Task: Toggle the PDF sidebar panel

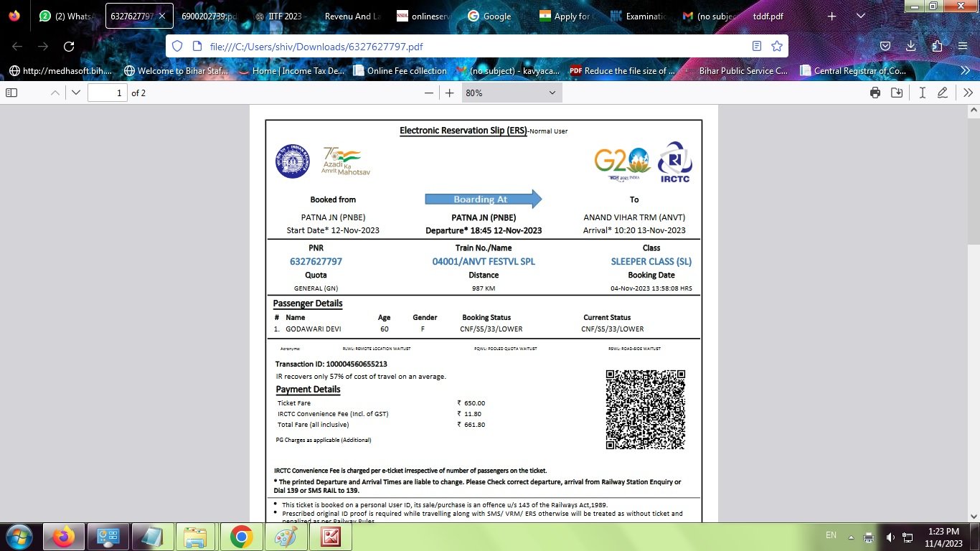Action: (x=11, y=93)
